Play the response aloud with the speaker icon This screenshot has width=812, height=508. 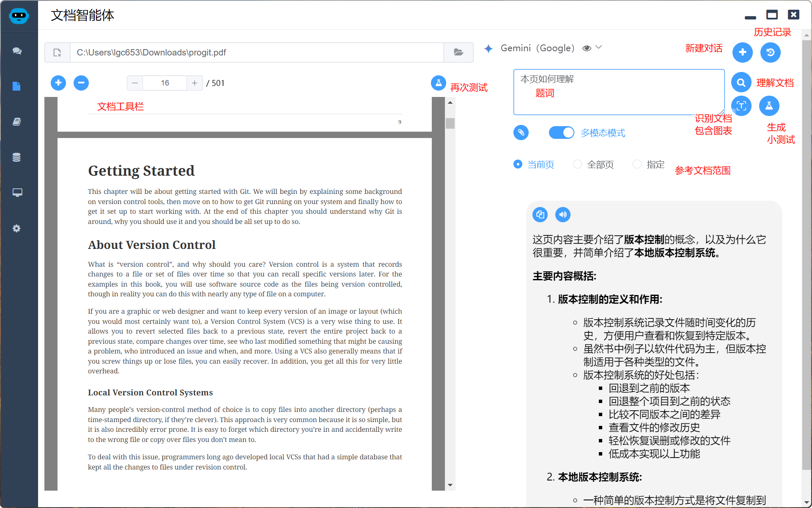(563, 215)
